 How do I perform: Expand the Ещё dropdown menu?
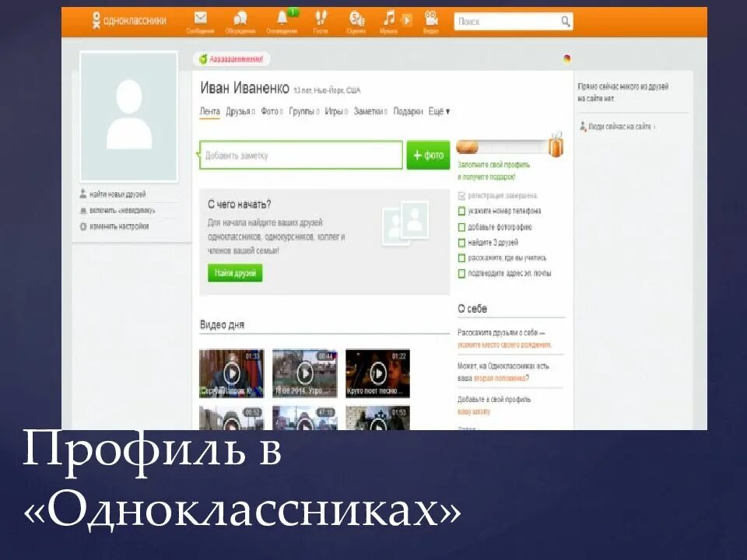439,111
